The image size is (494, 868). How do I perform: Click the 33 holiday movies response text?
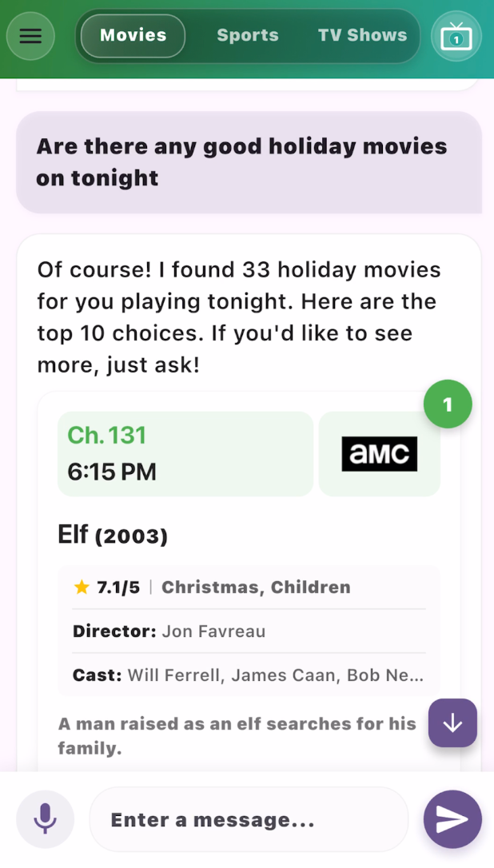[239, 317]
